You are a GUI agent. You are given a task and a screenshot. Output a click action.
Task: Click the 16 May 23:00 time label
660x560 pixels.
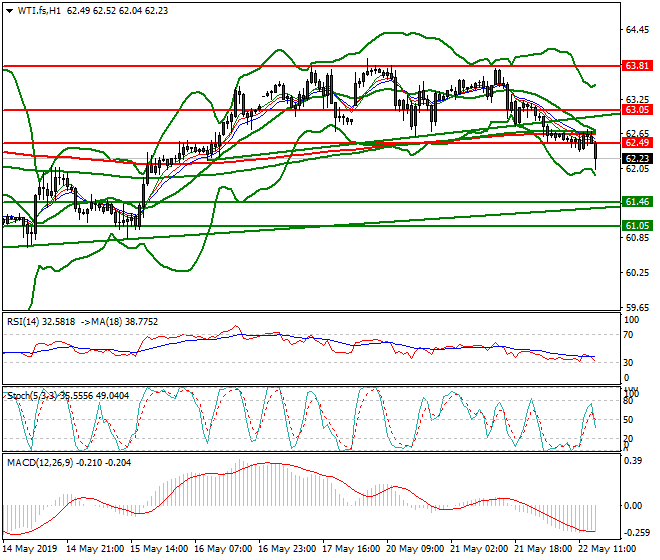287,549
